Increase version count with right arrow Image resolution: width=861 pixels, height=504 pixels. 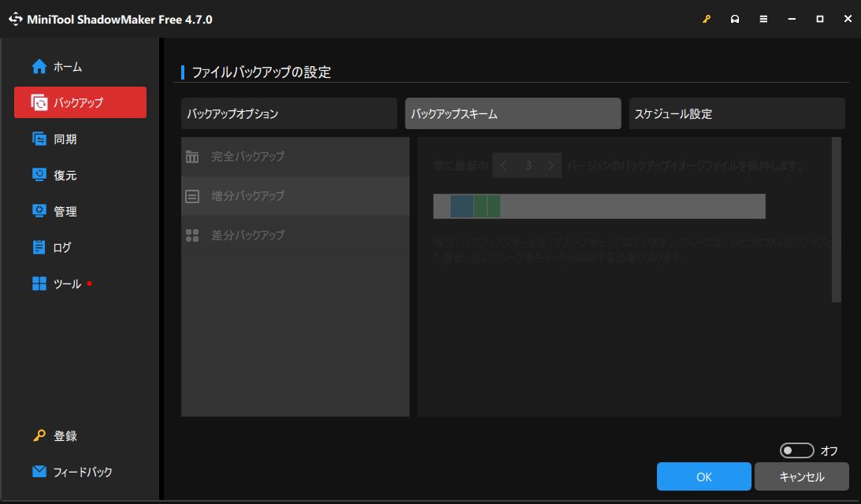(x=551, y=165)
